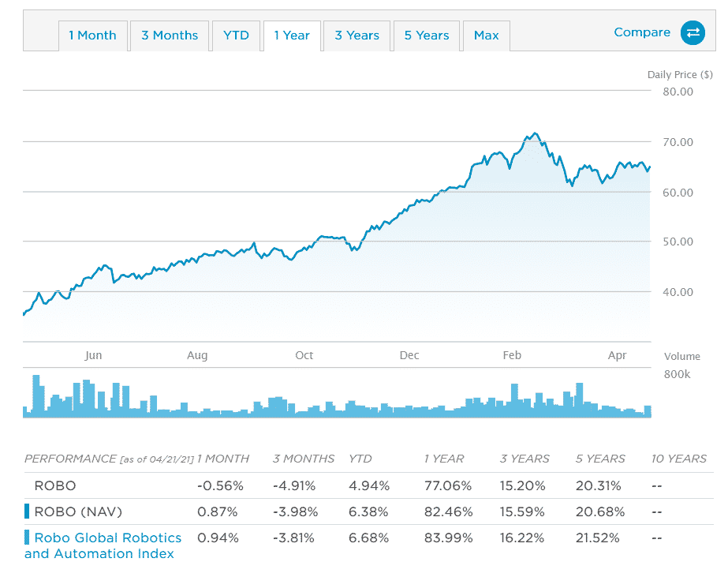Switch to the 1 Month tab

[x=93, y=36]
